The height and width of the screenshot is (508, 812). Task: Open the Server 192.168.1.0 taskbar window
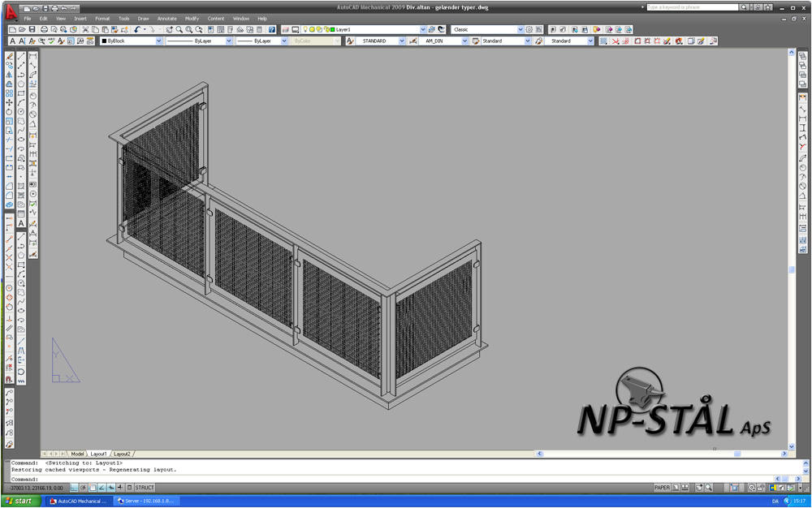coord(146,501)
